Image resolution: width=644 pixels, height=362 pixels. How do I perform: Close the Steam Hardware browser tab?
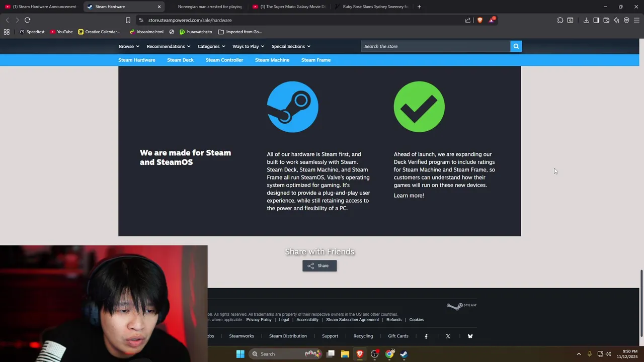coord(159,7)
